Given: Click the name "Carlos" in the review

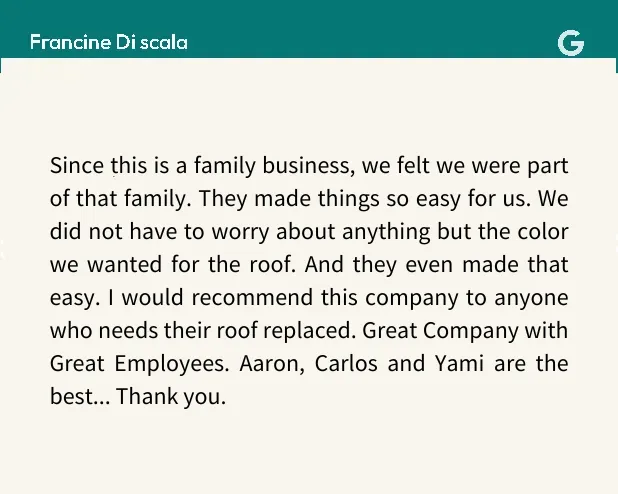Looking at the screenshot, I should (346, 364).
